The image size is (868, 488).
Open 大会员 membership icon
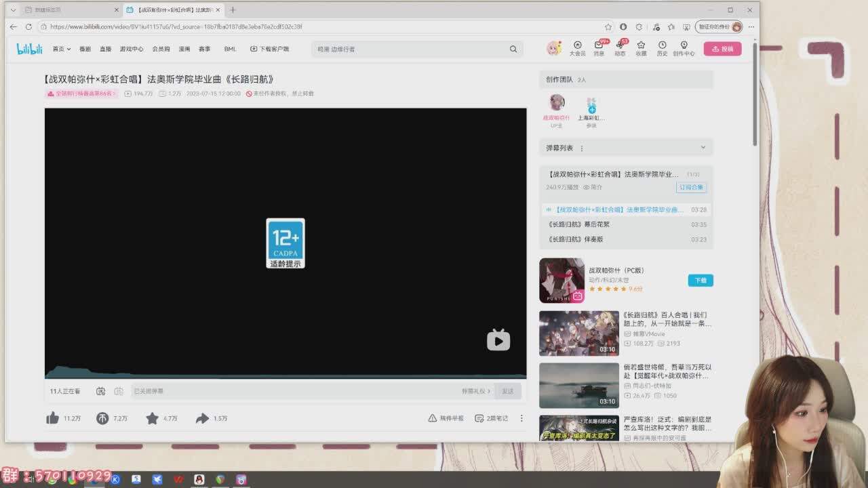(577, 48)
